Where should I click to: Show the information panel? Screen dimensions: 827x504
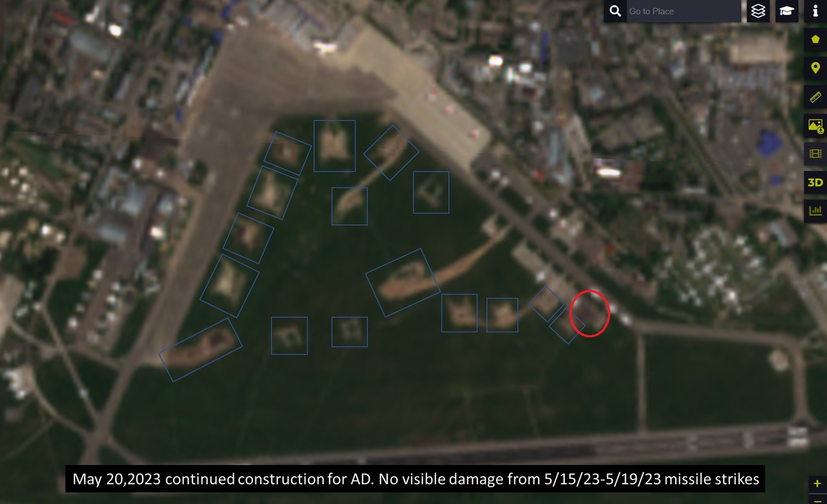[x=815, y=11]
